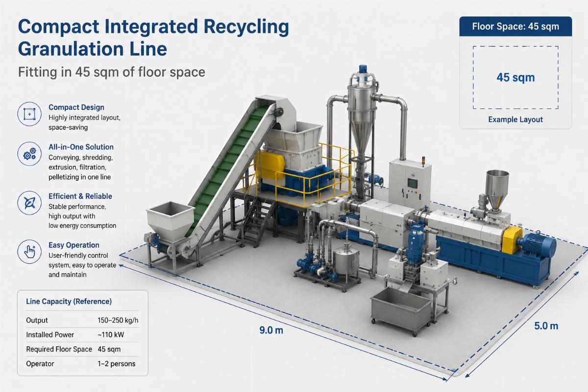
Task: Click the 'All-in-One Solution' heading
Action: [x=81, y=147]
